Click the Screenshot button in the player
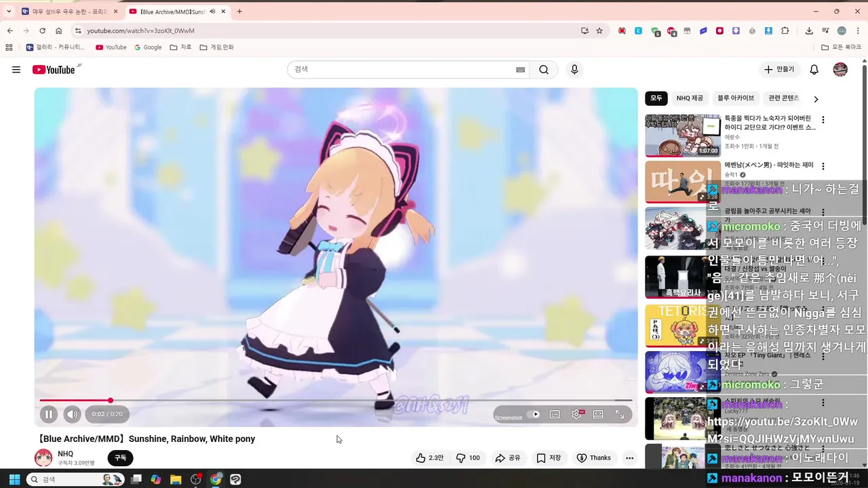 pos(509,418)
